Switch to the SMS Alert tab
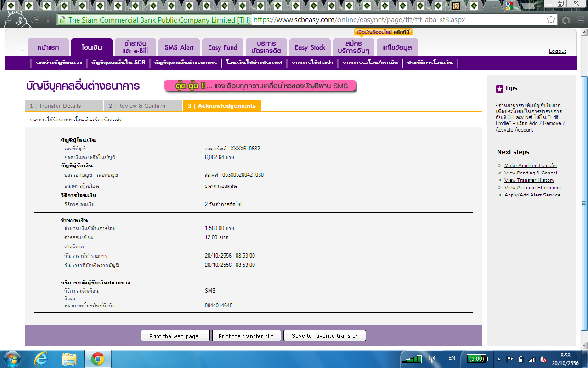This screenshot has width=588, height=368. pos(179,47)
